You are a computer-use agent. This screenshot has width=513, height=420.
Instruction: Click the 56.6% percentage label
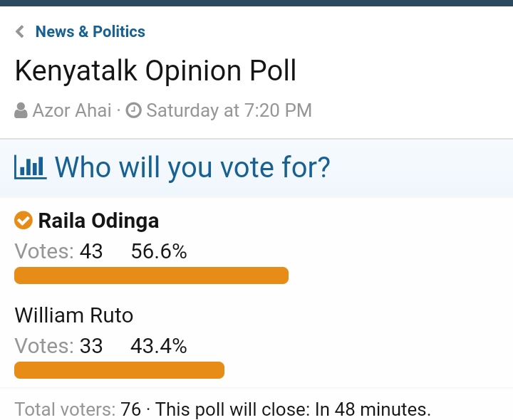(159, 251)
